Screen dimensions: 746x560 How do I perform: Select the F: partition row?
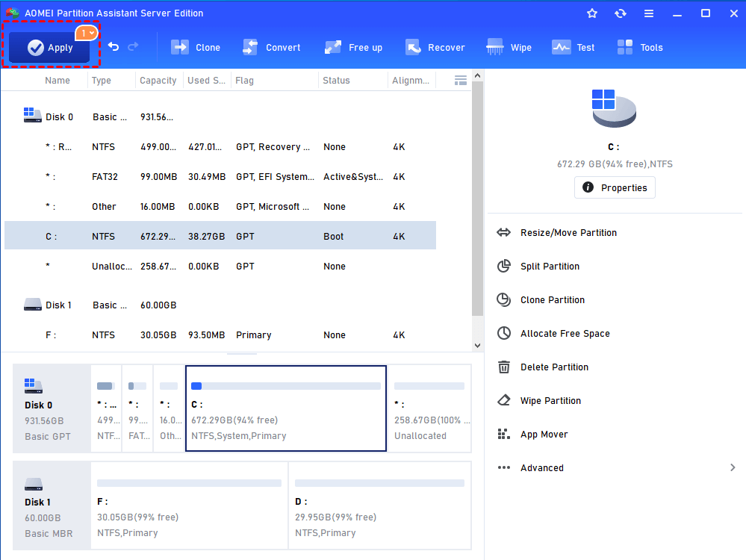tap(220, 335)
